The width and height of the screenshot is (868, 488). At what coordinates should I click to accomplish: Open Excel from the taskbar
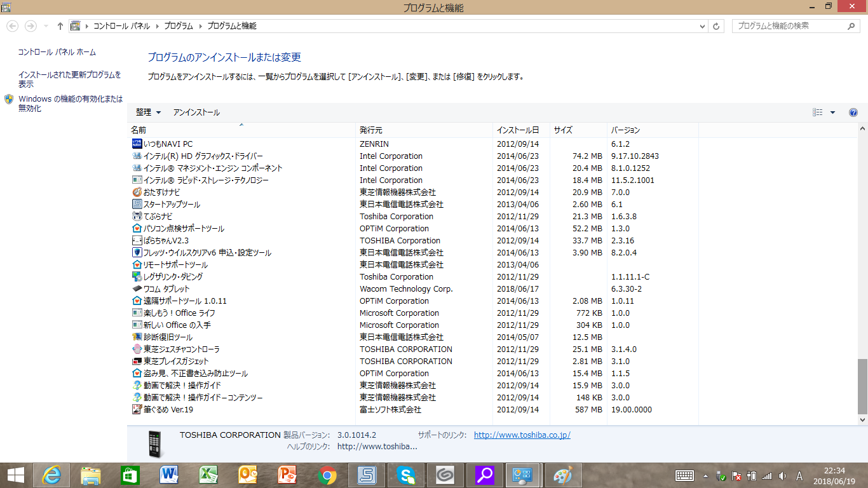[209, 475]
